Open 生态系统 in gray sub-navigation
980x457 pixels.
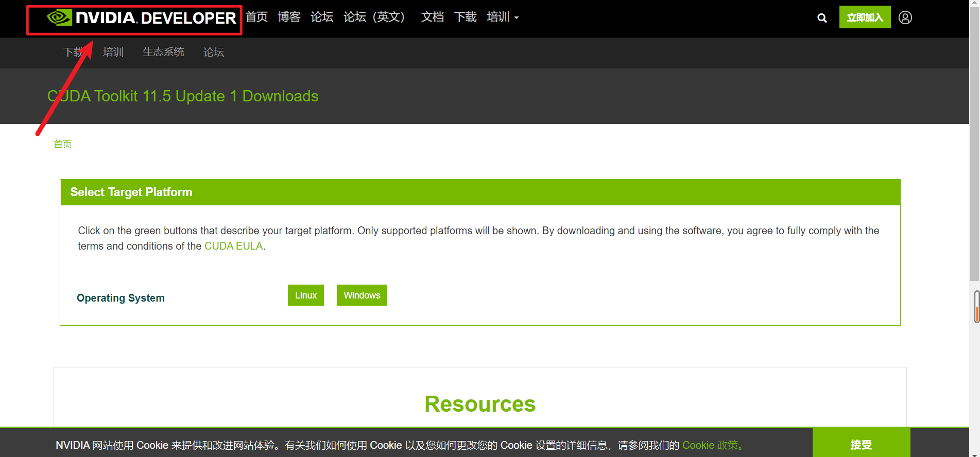163,52
